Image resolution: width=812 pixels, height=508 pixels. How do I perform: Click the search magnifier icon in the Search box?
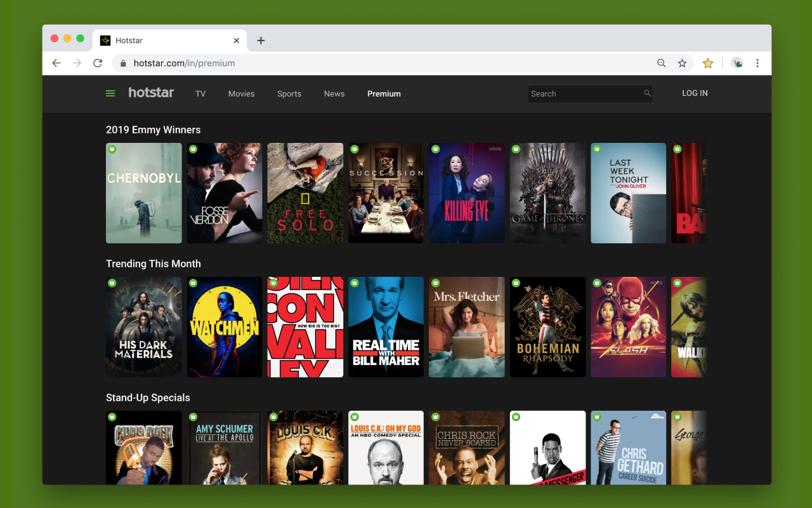click(x=647, y=93)
